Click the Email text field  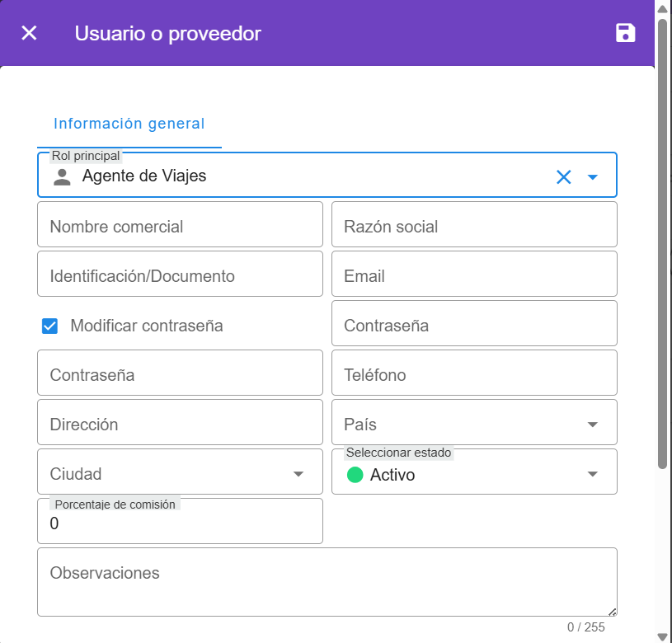pyautogui.click(x=474, y=276)
